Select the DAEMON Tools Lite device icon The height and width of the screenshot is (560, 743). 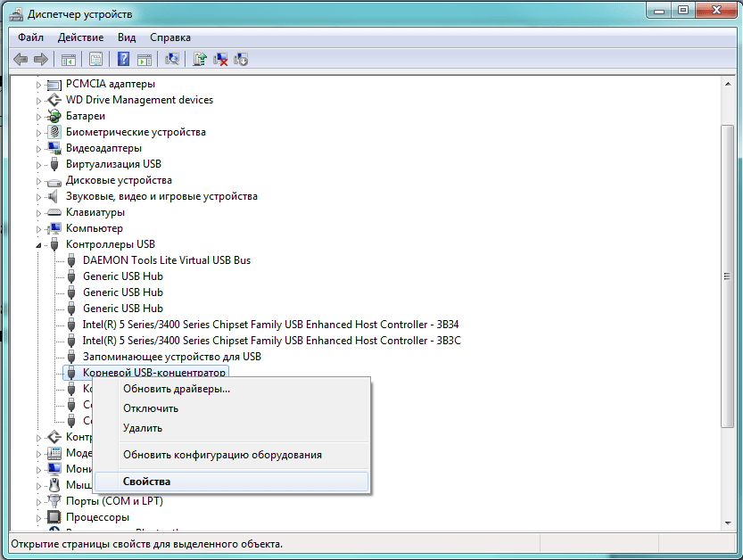(71, 260)
